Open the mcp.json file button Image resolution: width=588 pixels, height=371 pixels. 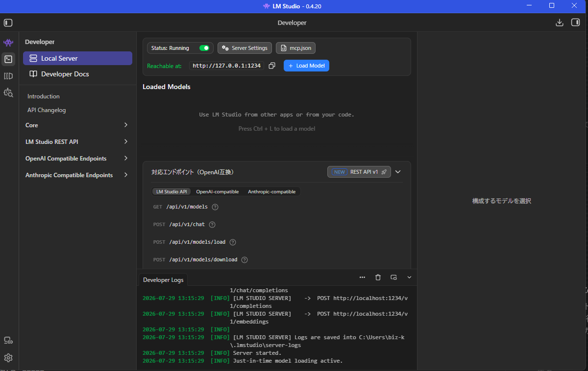pos(296,48)
